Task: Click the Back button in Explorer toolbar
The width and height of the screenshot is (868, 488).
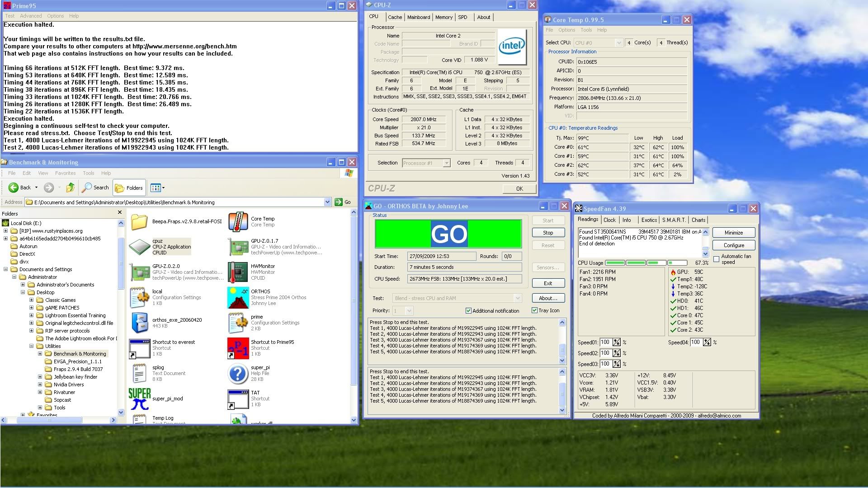Action: [x=20, y=188]
